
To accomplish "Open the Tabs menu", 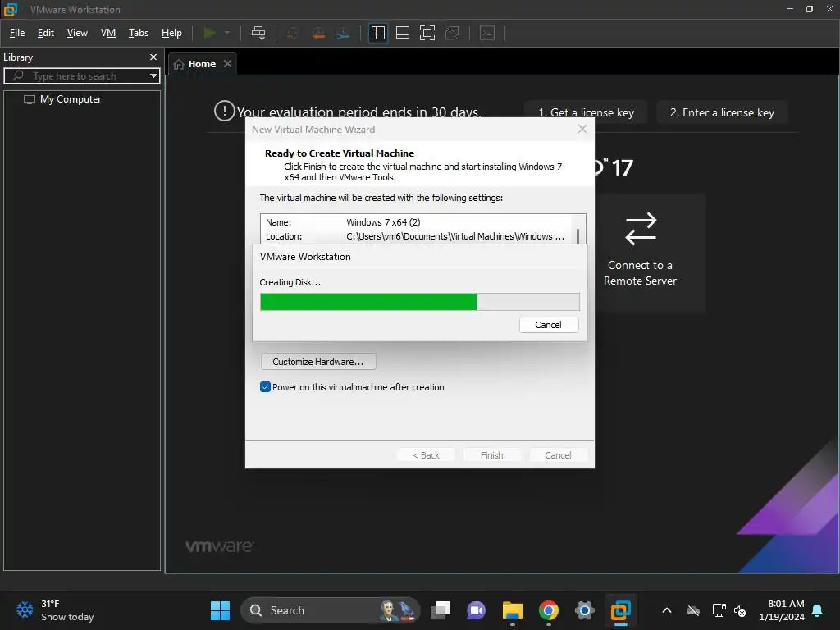I will click(138, 33).
